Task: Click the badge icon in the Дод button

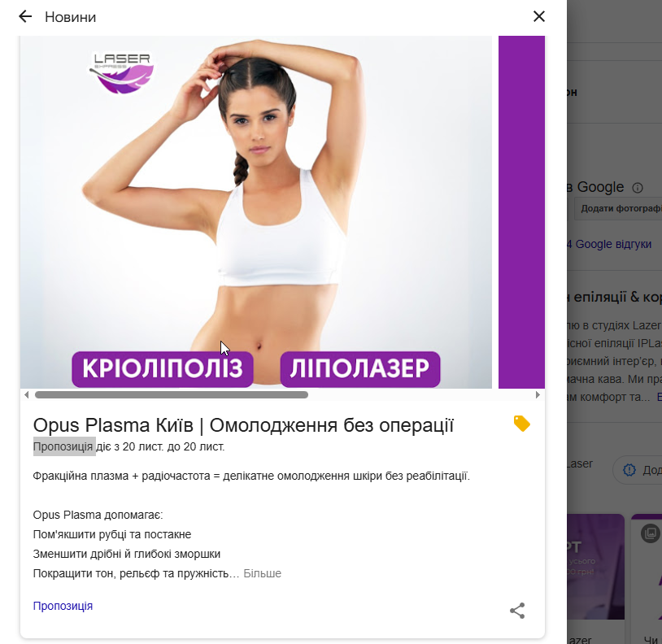Action: tap(629, 470)
